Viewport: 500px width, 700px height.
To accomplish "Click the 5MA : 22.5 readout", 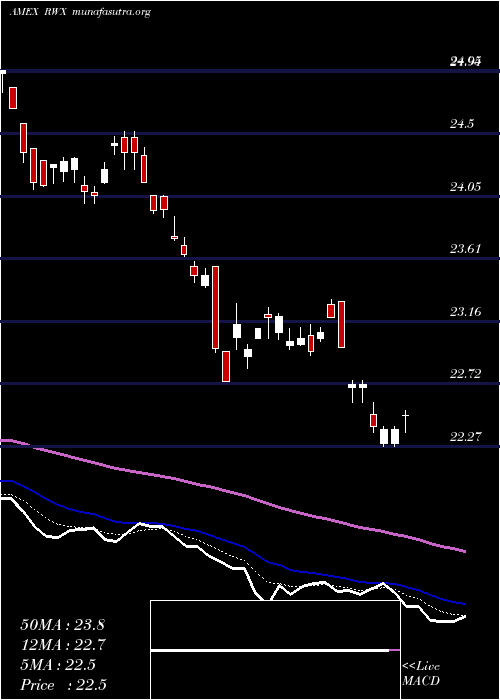I will click(58, 665).
